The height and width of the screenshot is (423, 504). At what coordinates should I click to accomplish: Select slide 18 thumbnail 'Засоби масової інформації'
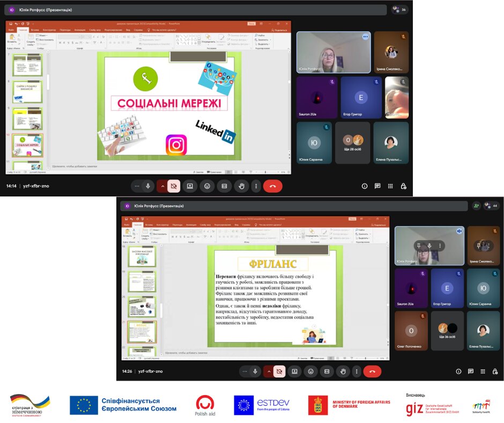tap(142, 257)
